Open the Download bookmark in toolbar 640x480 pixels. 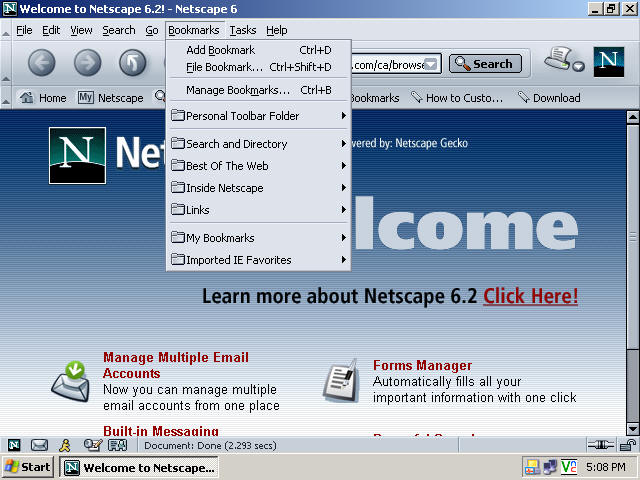pyautogui.click(x=549, y=98)
